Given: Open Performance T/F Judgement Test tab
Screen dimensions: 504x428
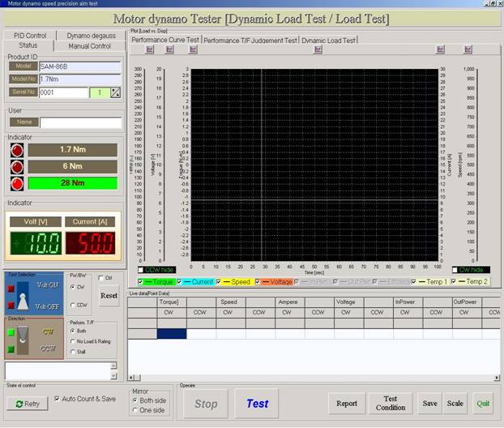Looking at the screenshot, I should pos(250,41).
